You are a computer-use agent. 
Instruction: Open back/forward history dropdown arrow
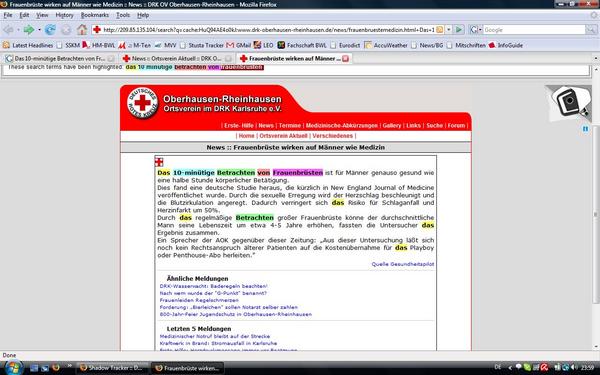click(39, 30)
